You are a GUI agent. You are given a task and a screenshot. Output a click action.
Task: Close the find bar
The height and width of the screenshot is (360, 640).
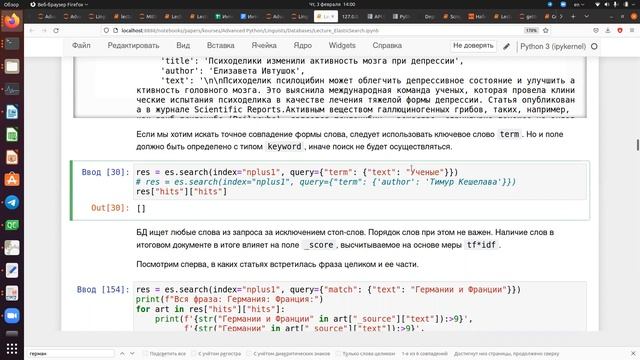click(633, 353)
